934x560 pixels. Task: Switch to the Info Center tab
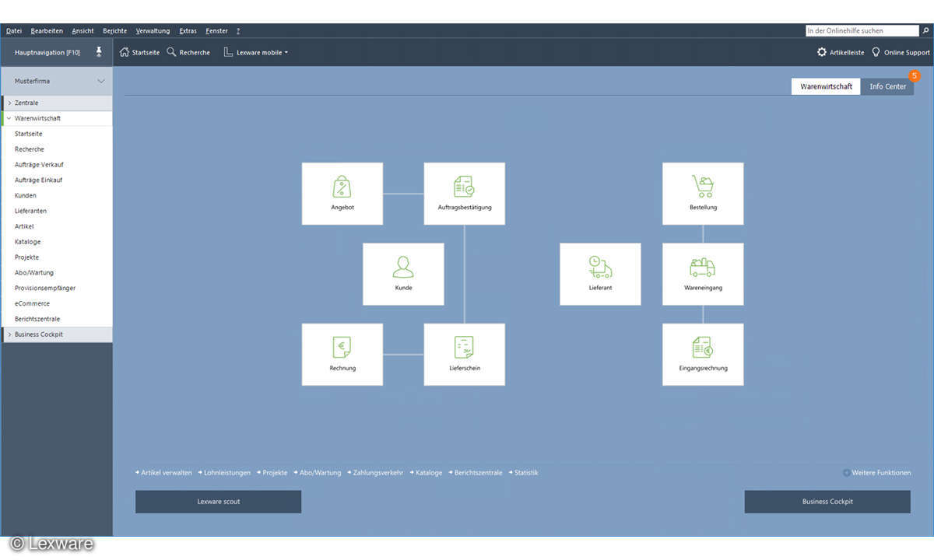887,86
